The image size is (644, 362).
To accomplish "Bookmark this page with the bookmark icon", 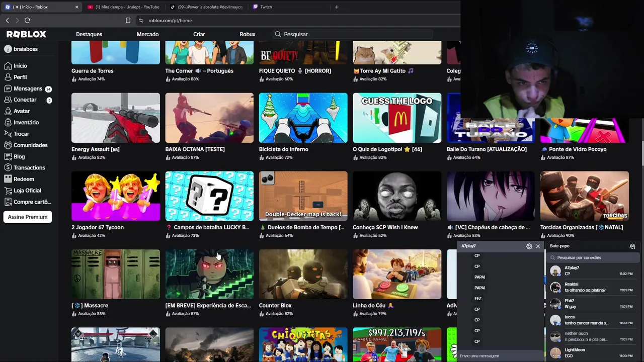I will [128, 21].
